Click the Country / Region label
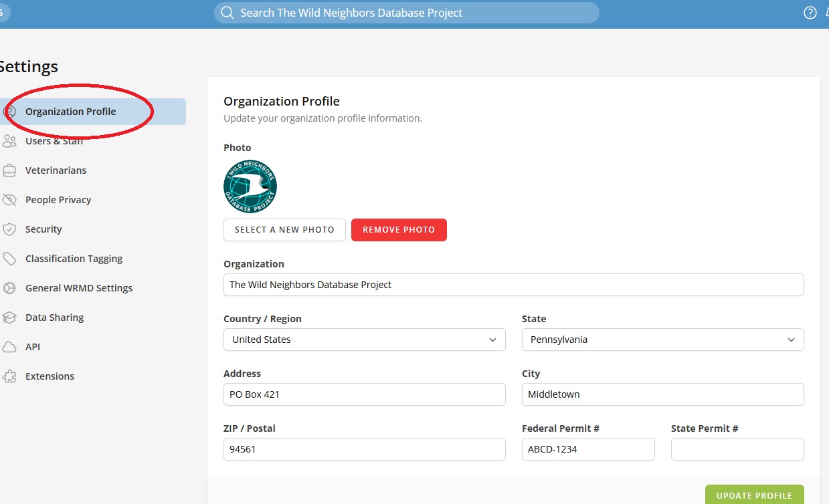 click(x=262, y=319)
